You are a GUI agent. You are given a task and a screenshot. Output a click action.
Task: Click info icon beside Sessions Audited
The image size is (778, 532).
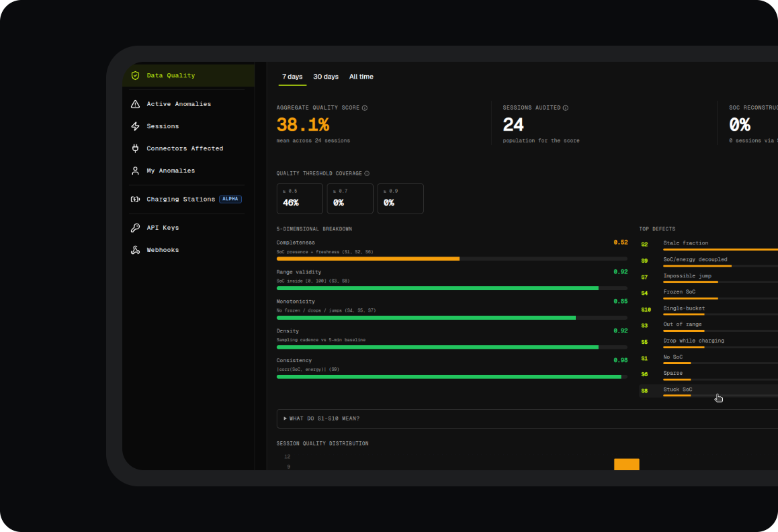566,107
